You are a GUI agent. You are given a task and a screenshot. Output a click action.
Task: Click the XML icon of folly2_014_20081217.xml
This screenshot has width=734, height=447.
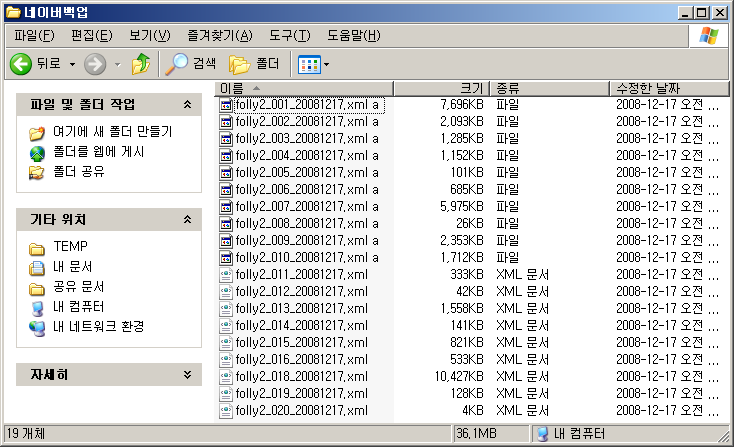tap(226, 326)
